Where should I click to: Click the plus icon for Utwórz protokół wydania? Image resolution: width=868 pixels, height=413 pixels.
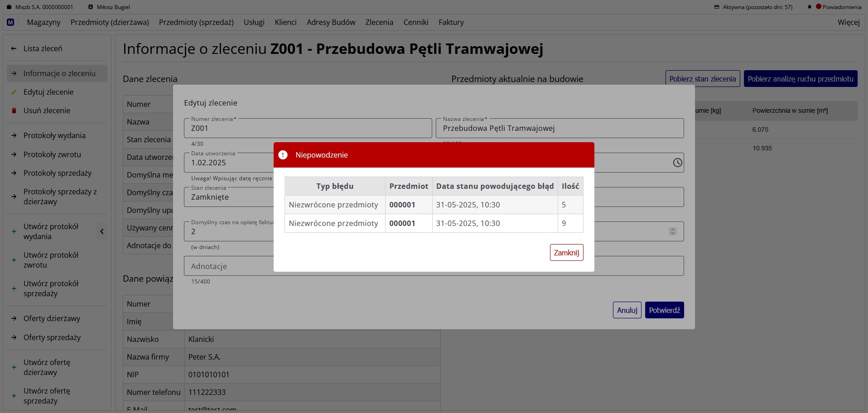coord(14,231)
